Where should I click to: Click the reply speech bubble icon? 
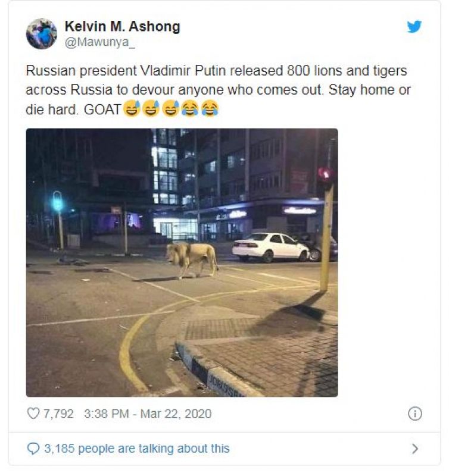[x=33, y=449]
